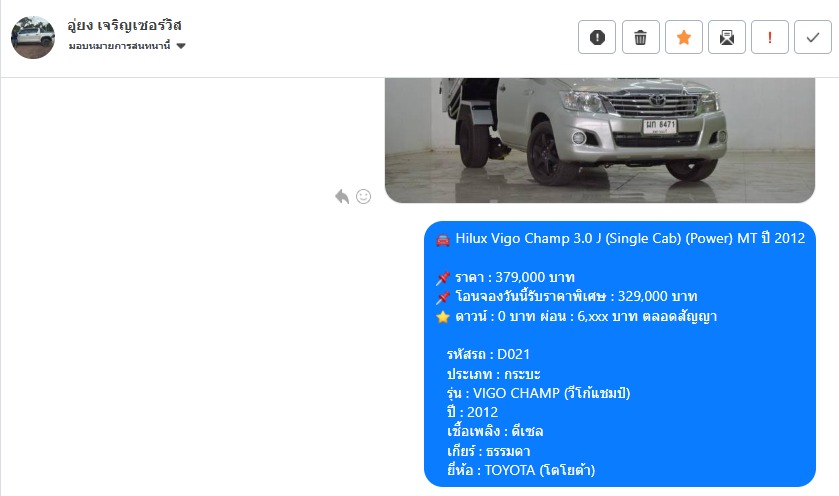The width and height of the screenshot is (839, 496).
Task: Click the star emoji beside ดาวน์ line
Action: [x=443, y=317]
